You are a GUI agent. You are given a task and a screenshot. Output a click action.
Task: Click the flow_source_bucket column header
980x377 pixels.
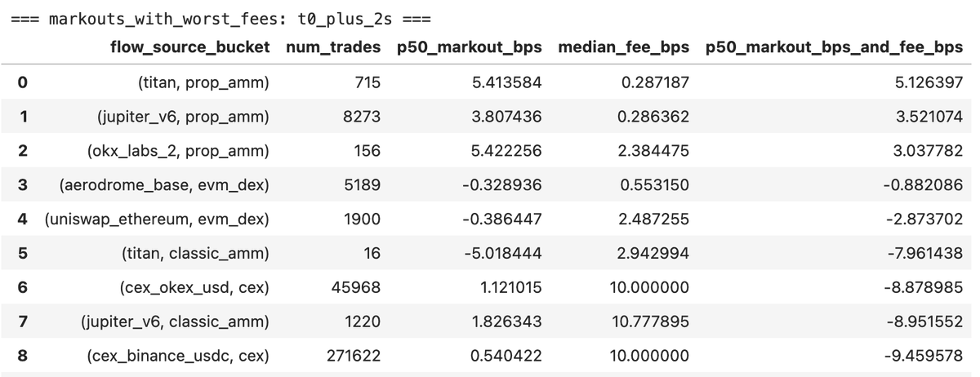189,48
